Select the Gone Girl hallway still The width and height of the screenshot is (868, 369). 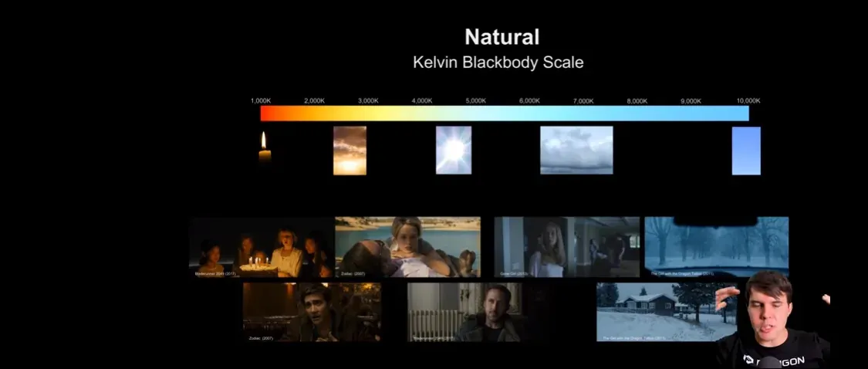(x=567, y=247)
